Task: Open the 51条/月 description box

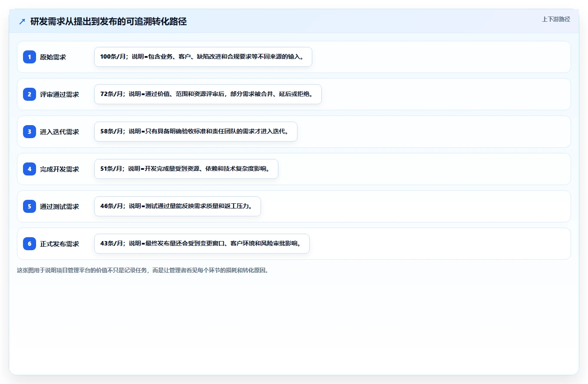Action: [x=186, y=169]
